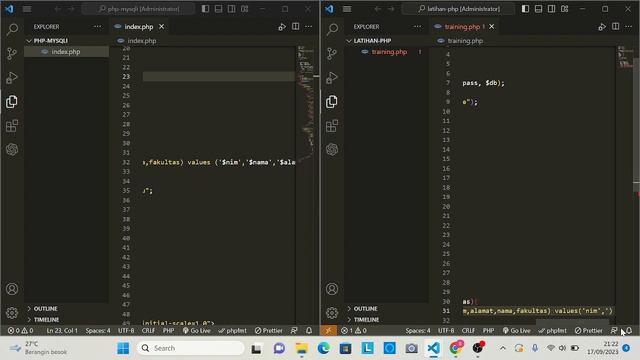Open Windows Start menu
The height and width of the screenshot is (360, 640).
(x=123, y=348)
